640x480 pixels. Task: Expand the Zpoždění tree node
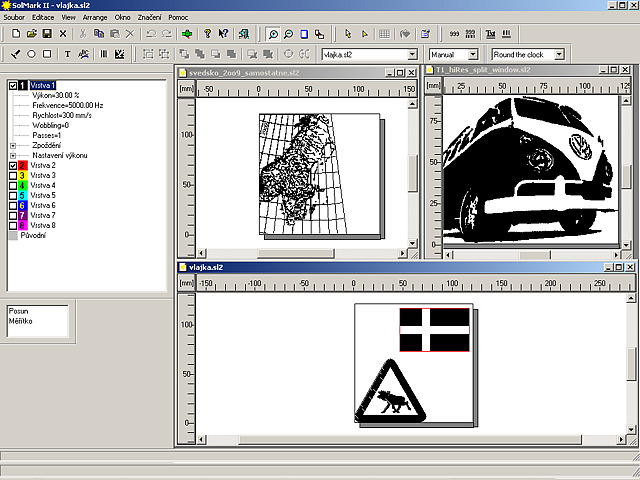point(13,146)
